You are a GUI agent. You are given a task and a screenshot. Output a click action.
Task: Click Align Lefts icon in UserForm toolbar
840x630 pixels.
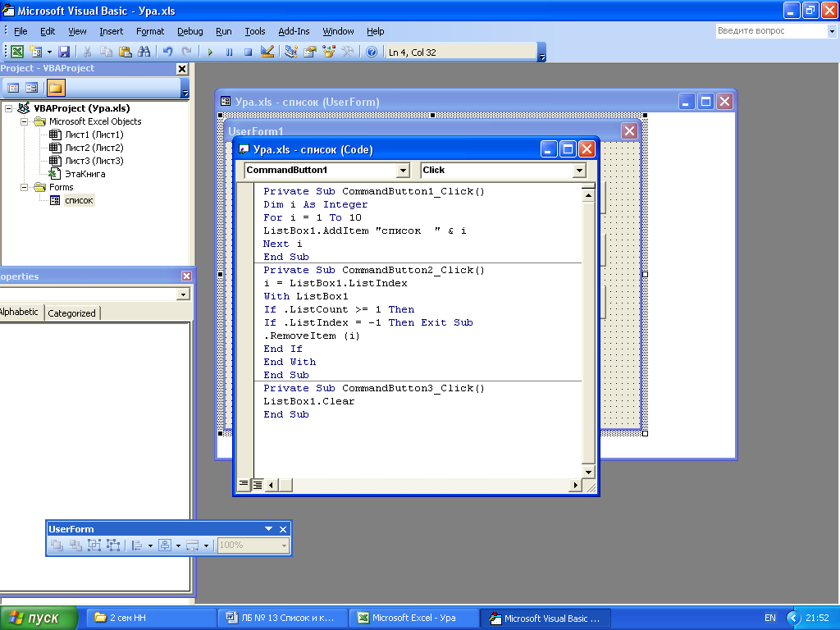coord(137,546)
